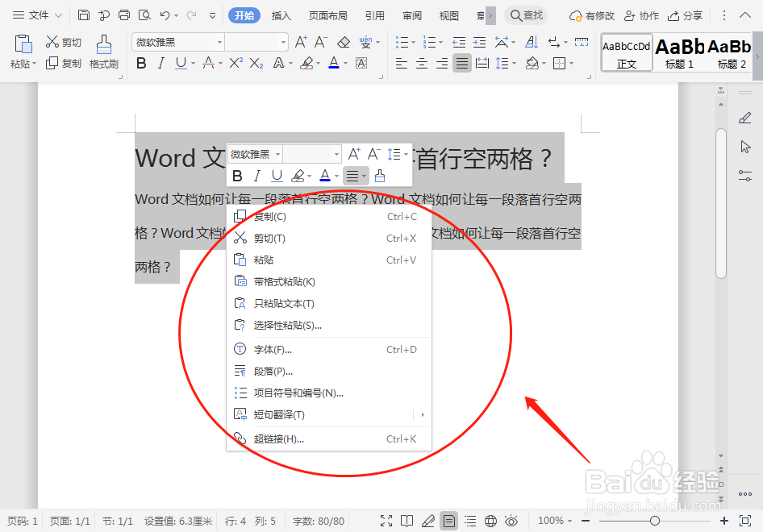The width and height of the screenshot is (763, 532).
Task: Switch to web layout globe icon
Action: [x=491, y=521]
